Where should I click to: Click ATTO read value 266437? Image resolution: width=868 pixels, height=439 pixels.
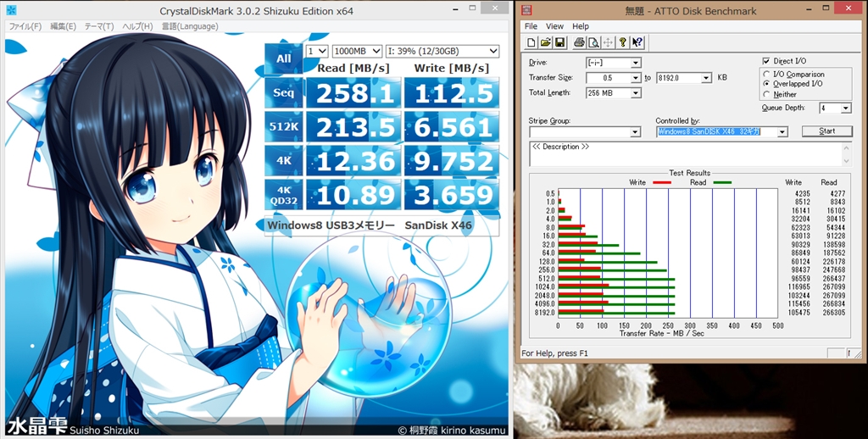coord(834,279)
